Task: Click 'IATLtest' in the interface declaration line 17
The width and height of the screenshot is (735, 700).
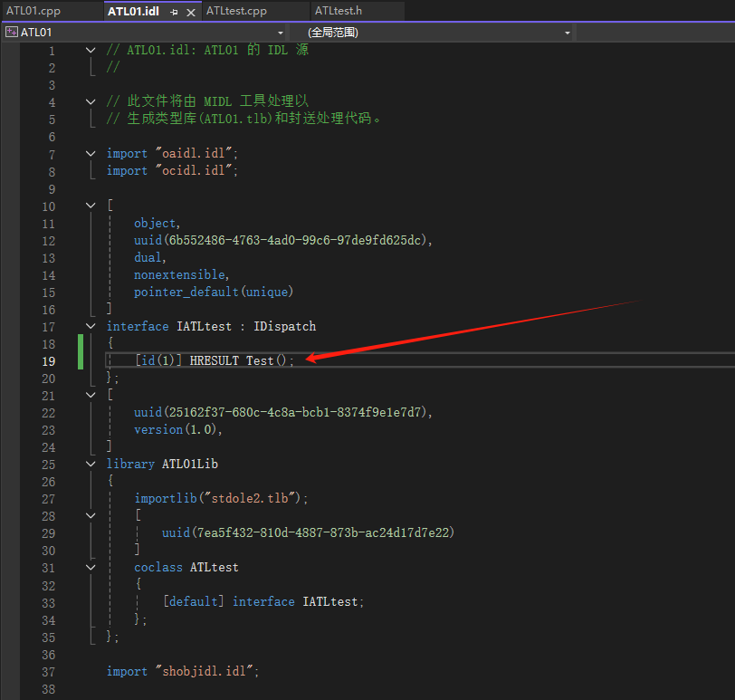Action: 204,326
